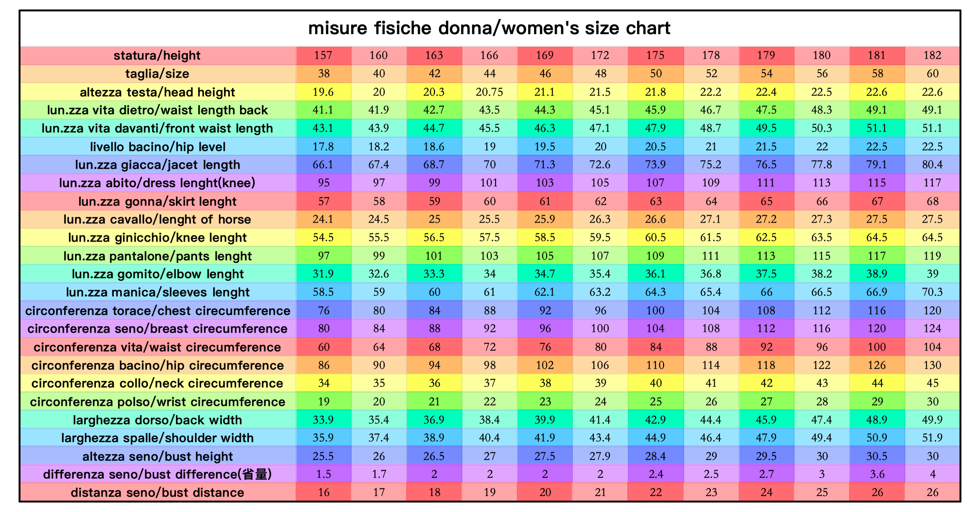Click the 'larghezza spalle/shoulder width' label
The width and height of the screenshot is (980, 512).
(x=157, y=438)
